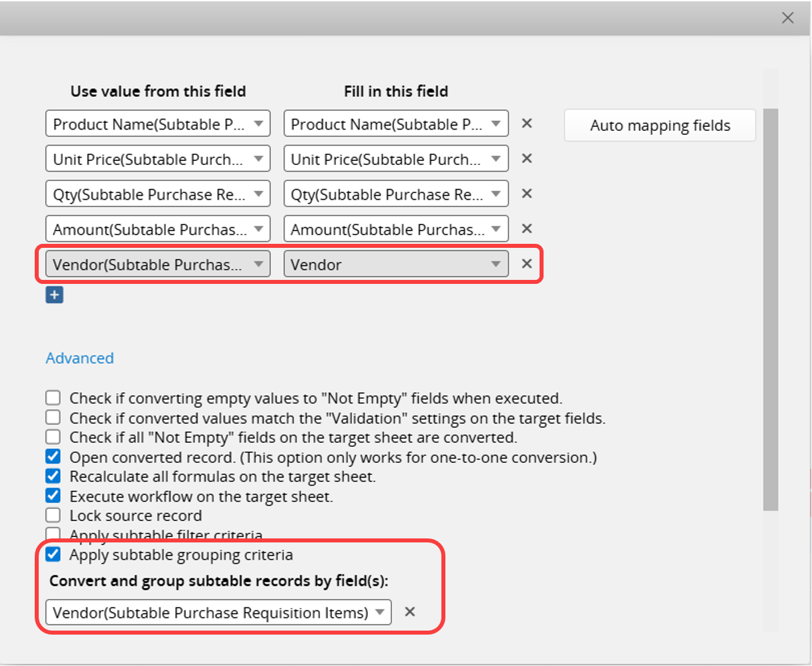Untick Apply subtable grouping criteria

click(53, 555)
